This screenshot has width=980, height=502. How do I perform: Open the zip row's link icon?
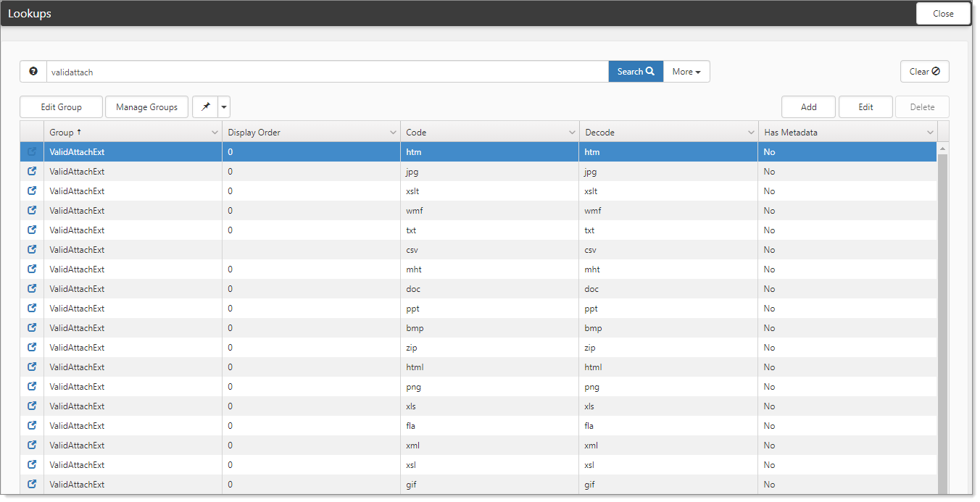coord(32,348)
